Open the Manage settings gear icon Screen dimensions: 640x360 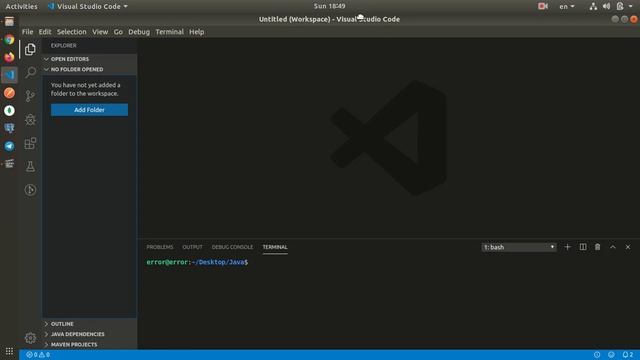pyautogui.click(x=30, y=338)
